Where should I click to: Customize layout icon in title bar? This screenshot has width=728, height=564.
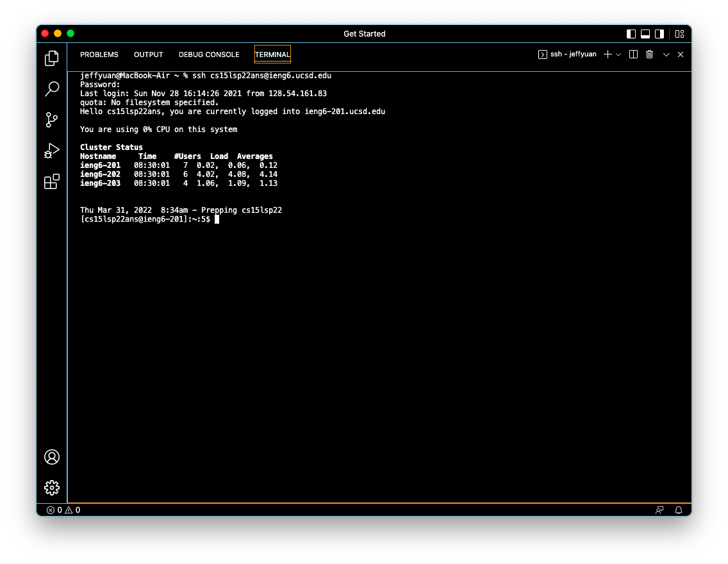(x=680, y=34)
